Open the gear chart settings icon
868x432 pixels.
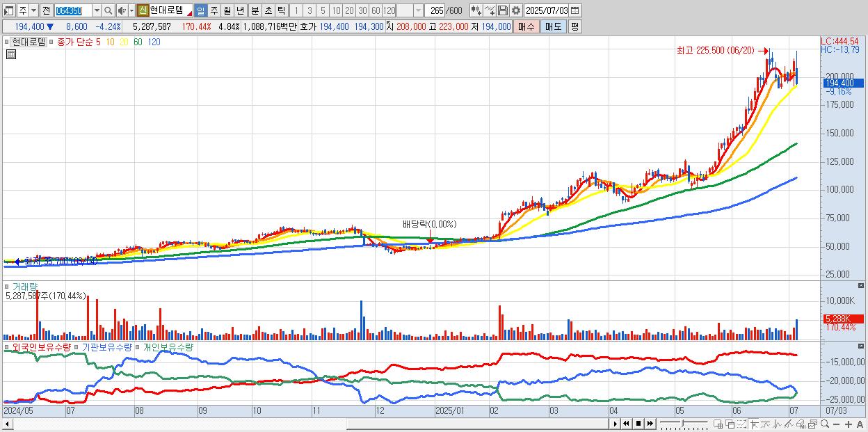[x=515, y=10]
